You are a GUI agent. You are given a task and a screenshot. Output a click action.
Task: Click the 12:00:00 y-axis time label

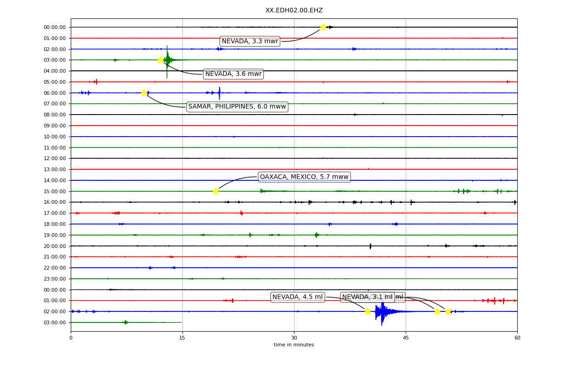55,159
